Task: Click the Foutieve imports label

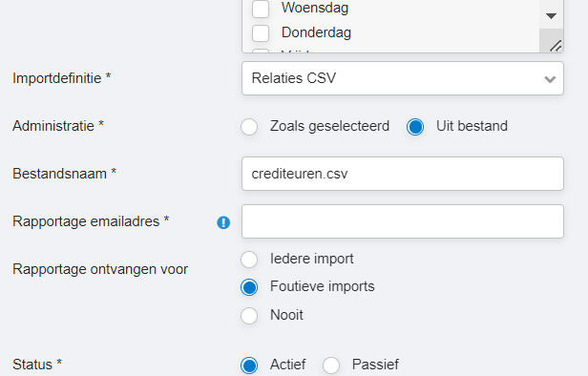Action: click(322, 286)
